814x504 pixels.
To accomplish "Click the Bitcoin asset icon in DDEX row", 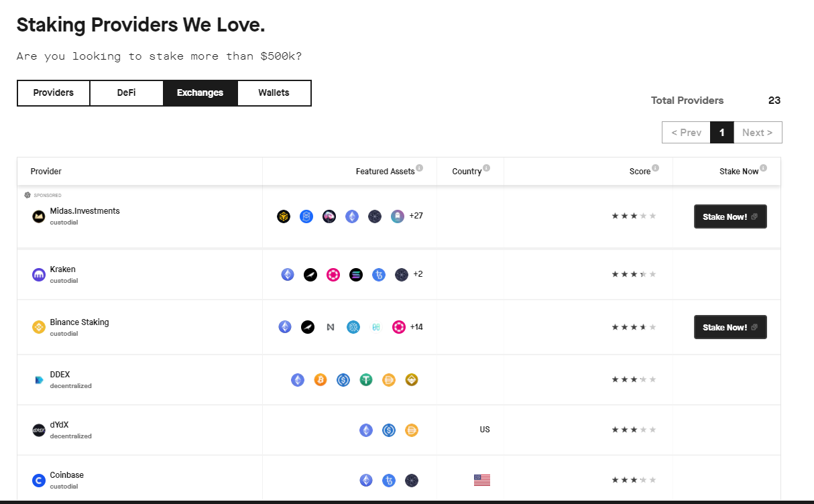I will coord(321,380).
